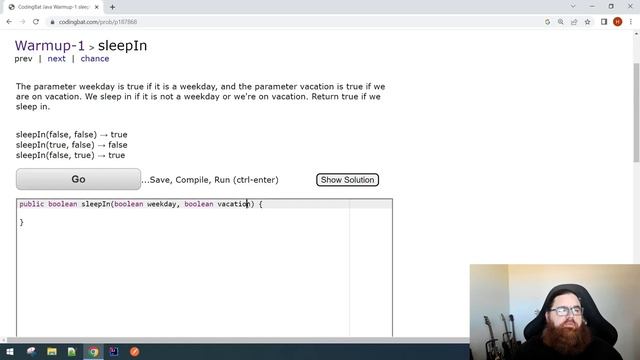Viewport: 640px width, 360px height.
Task: Share this page via share icon
Action: click(574, 22)
